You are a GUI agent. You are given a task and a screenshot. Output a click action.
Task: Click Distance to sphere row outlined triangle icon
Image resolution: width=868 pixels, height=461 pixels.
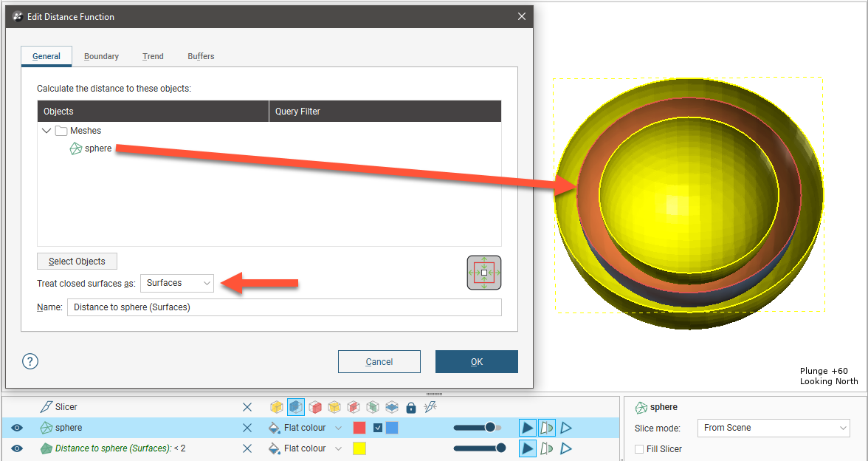(x=566, y=448)
